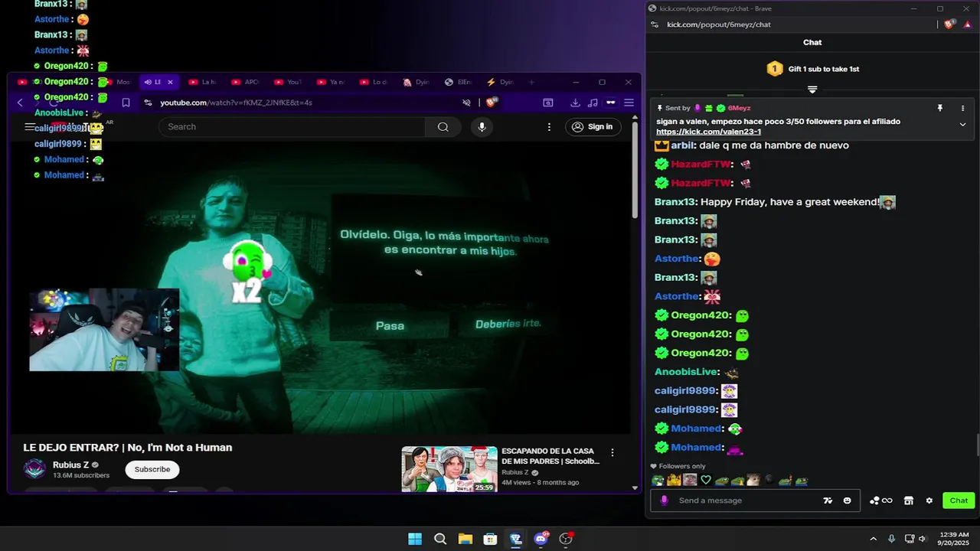Open system volume speaker icon
The image size is (980, 551).
tap(922, 539)
